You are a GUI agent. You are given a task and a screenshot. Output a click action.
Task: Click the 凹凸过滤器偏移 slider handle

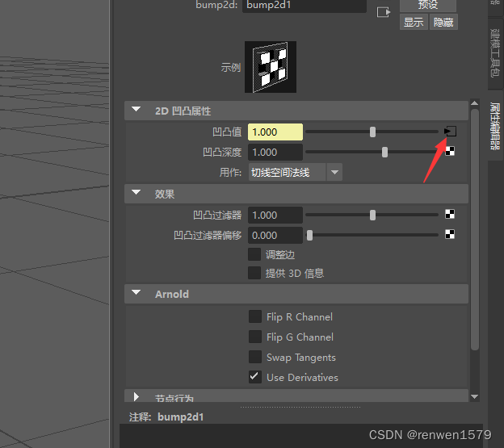(309, 235)
